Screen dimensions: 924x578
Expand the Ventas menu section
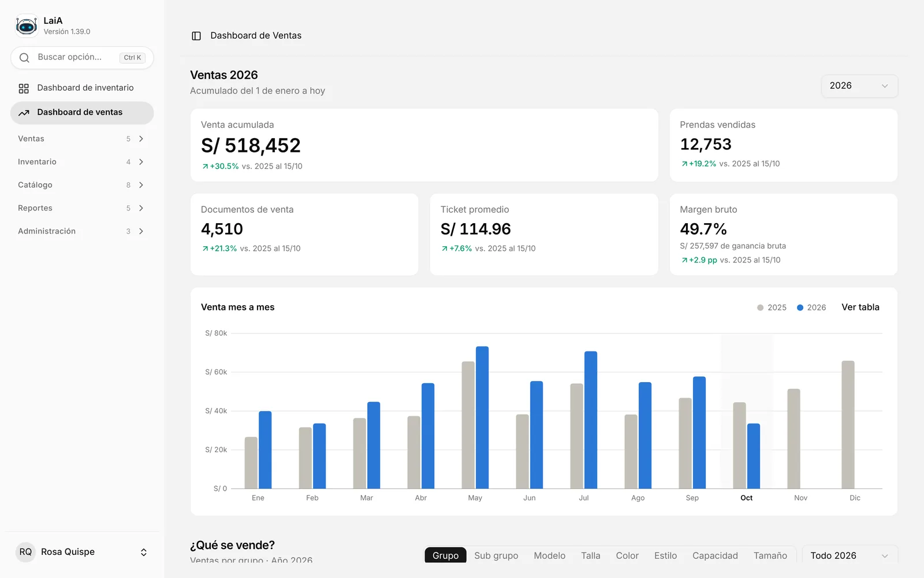(x=81, y=139)
